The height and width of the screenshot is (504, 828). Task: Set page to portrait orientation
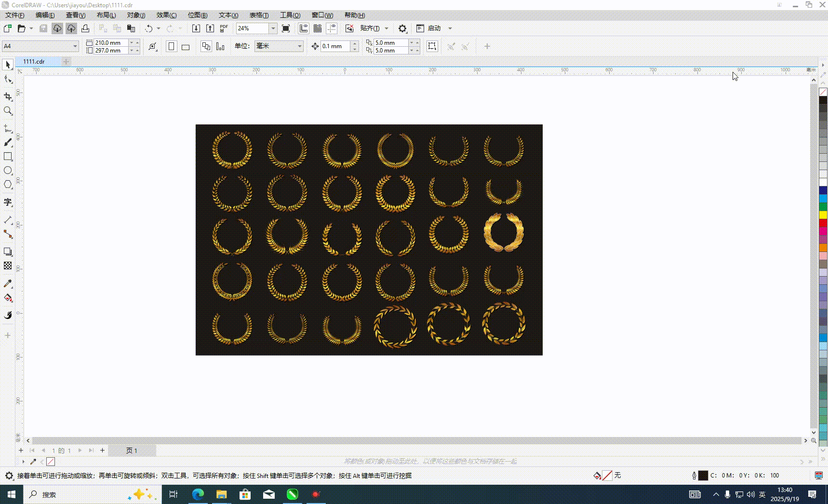(171, 46)
